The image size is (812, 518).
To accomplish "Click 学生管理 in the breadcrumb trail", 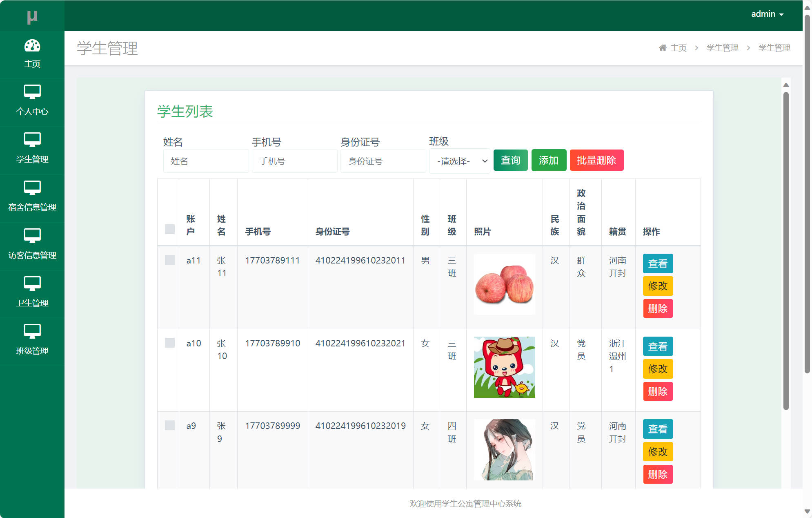I will 723,47.
